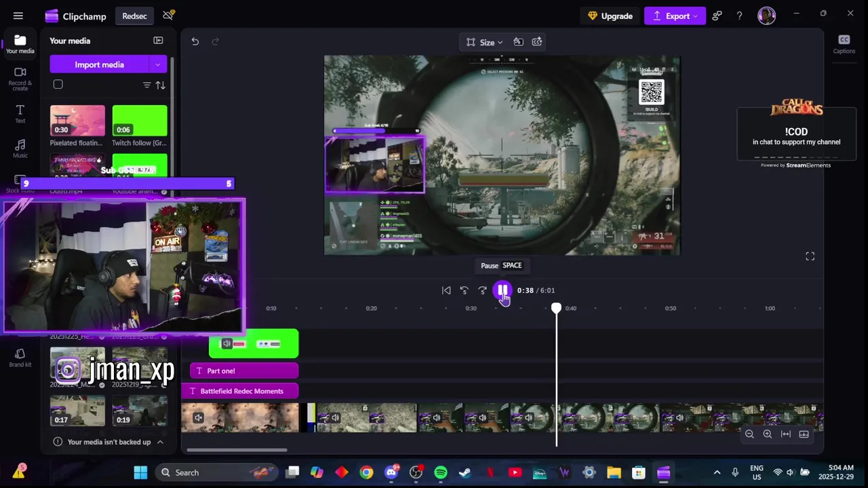The image size is (868, 488).
Task: Click the Import media button
Action: (99, 64)
